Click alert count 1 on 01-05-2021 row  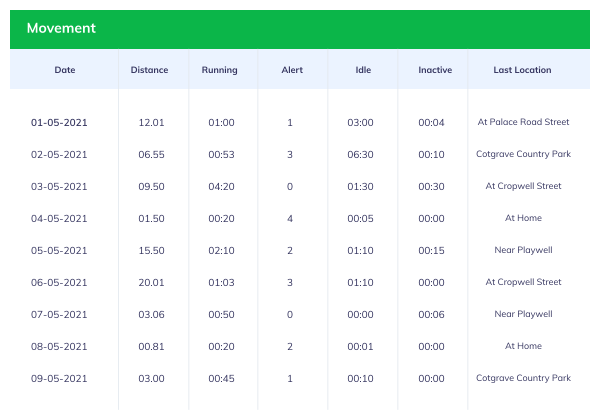[x=290, y=123]
